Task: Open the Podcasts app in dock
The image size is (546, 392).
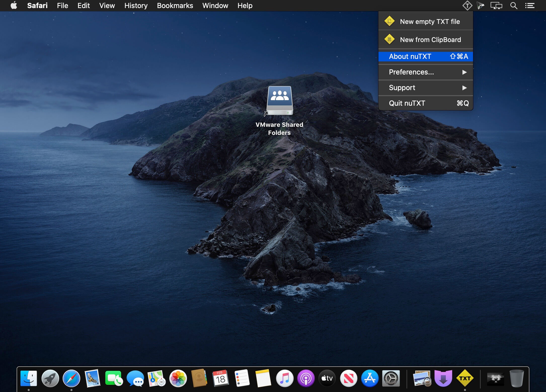Action: [x=306, y=378]
